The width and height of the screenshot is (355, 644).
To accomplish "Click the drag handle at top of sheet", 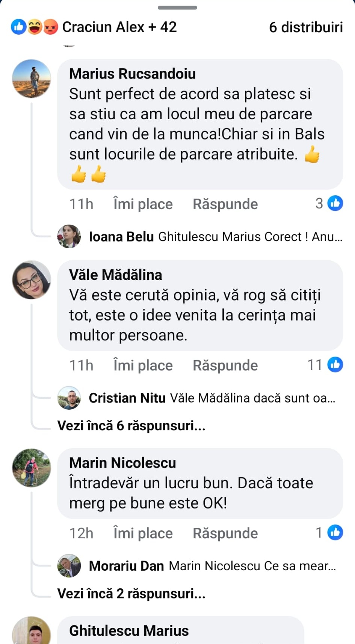I will tap(177, 8).
